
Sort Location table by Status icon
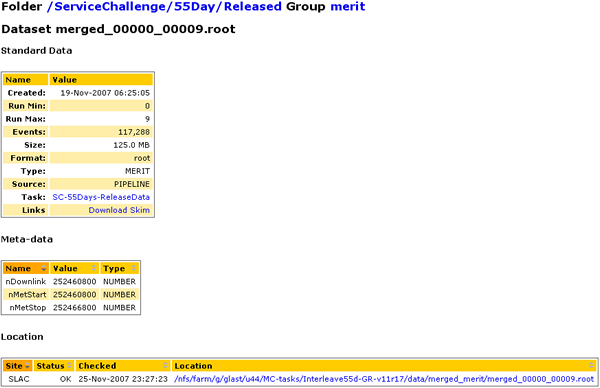click(x=69, y=366)
